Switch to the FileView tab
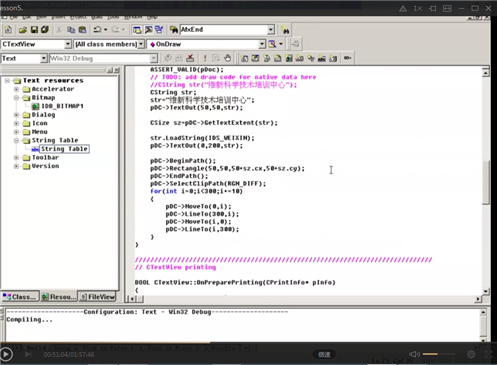This screenshot has height=365, width=497. [x=97, y=297]
